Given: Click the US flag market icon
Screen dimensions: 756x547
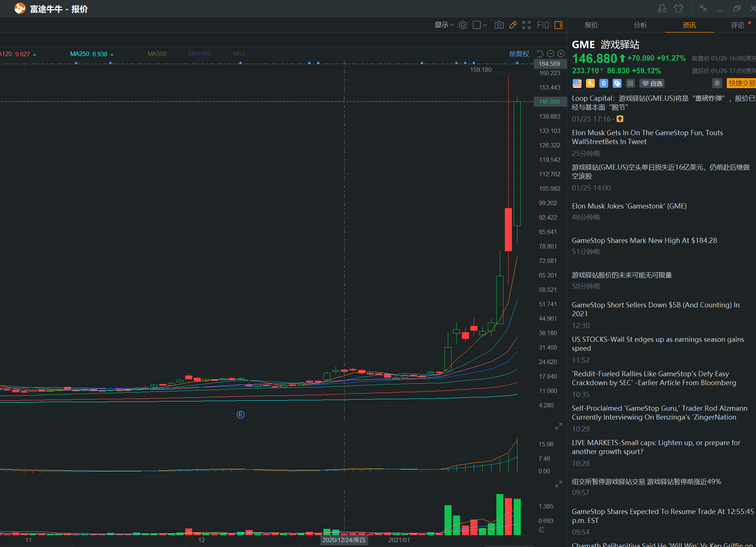Looking at the screenshot, I should coord(577,83).
